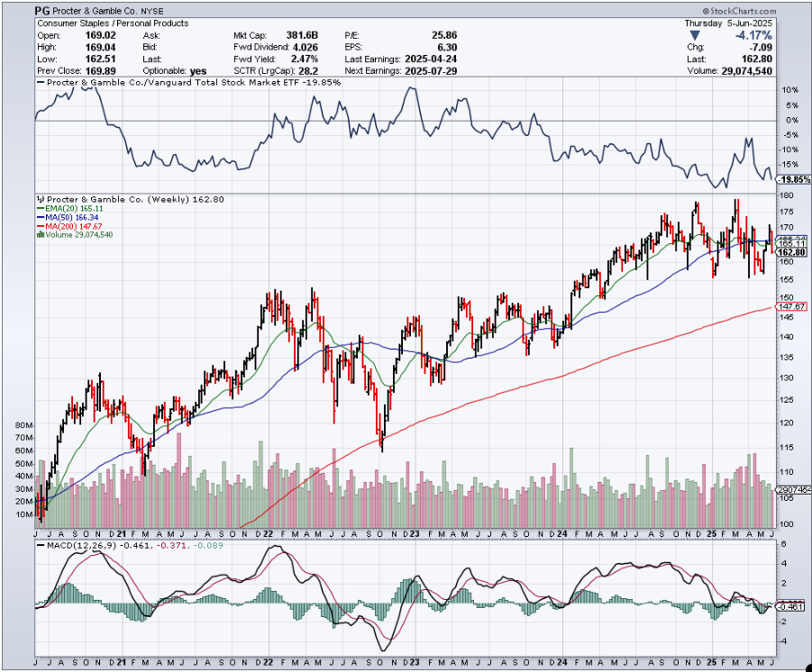The height and width of the screenshot is (672, 812).
Task: Click the date Thursday 5-Jun-2025
Action: point(728,23)
